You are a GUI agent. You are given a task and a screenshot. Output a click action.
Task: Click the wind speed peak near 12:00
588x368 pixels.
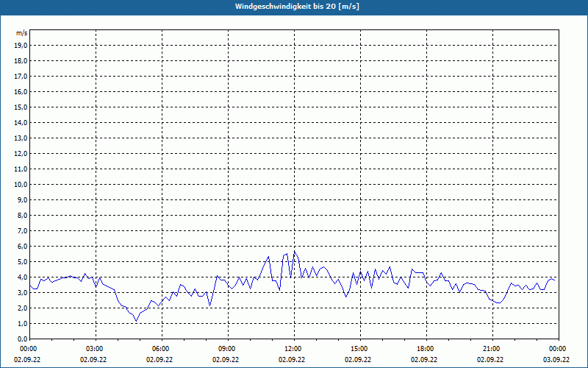[x=295, y=251]
